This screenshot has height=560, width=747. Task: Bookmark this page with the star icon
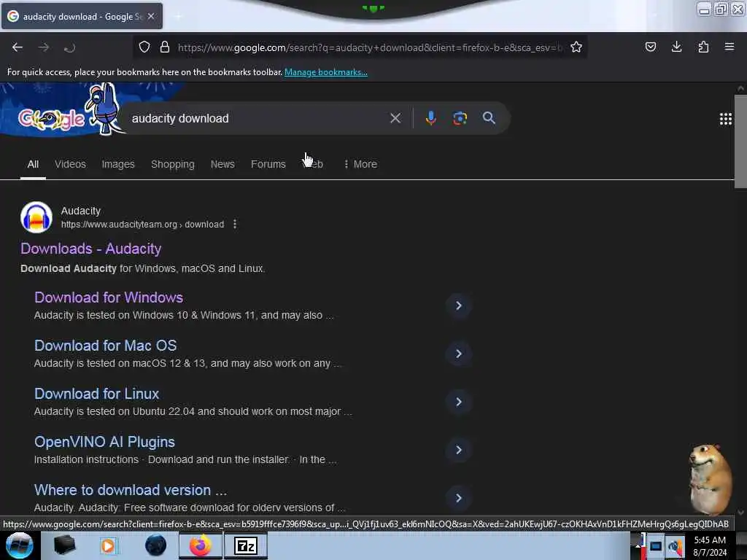pos(576,47)
